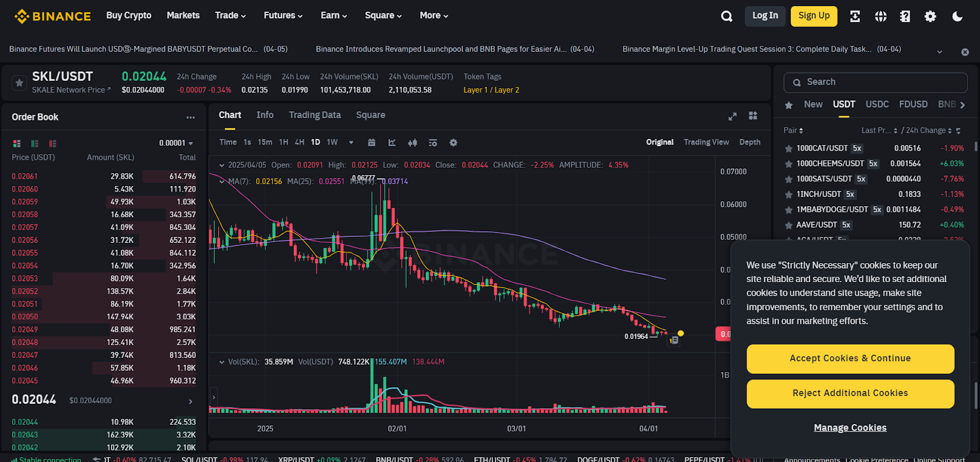Image resolution: width=980 pixels, height=462 pixels.
Task: Accept Cookies & Continue
Action: pyautogui.click(x=850, y=359)
